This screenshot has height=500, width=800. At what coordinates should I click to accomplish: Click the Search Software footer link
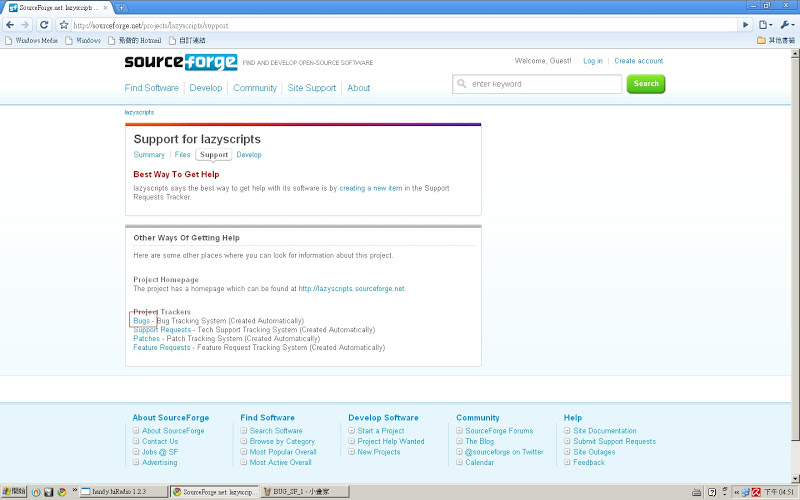276,431
